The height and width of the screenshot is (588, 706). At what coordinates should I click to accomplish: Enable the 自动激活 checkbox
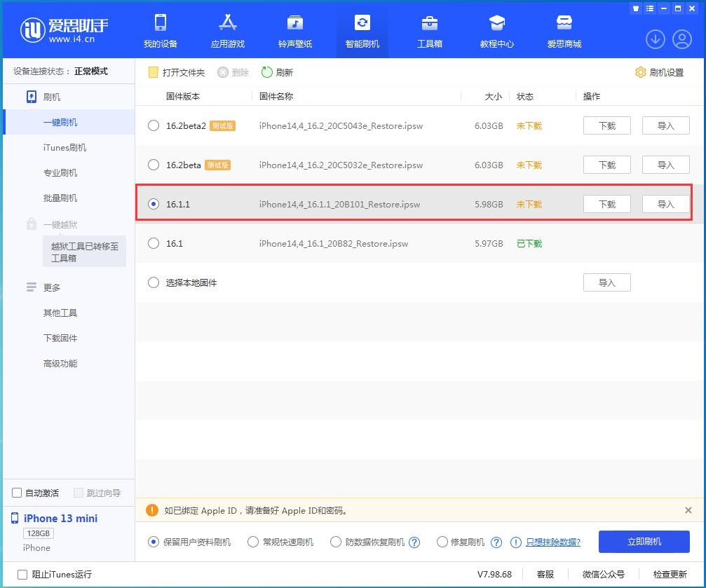tap(17, 493)
